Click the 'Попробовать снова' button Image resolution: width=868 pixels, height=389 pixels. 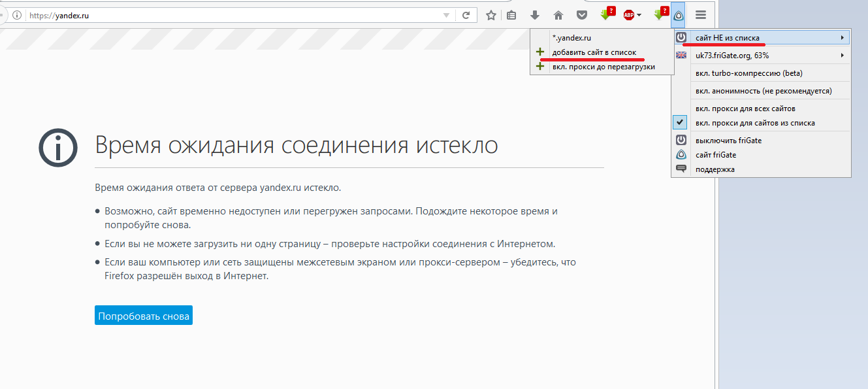coord(144,316)
